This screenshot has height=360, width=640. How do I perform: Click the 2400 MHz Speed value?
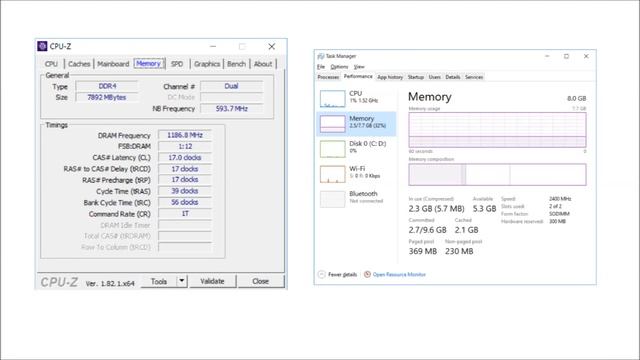click(560, 199)
